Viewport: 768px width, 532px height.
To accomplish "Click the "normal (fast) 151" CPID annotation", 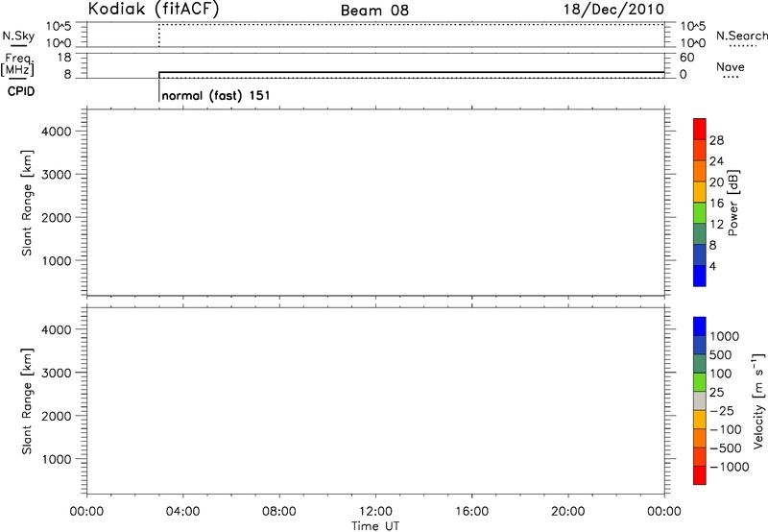I will point(215,95).
